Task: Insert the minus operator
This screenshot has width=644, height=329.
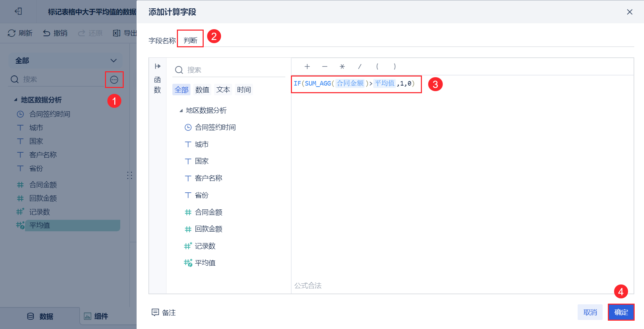Action: (325, 66)
